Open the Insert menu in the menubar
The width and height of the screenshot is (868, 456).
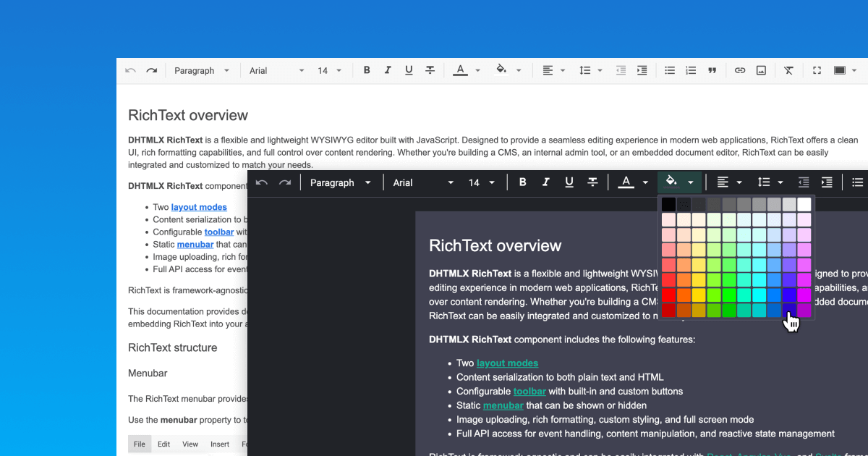pos(219,444)
